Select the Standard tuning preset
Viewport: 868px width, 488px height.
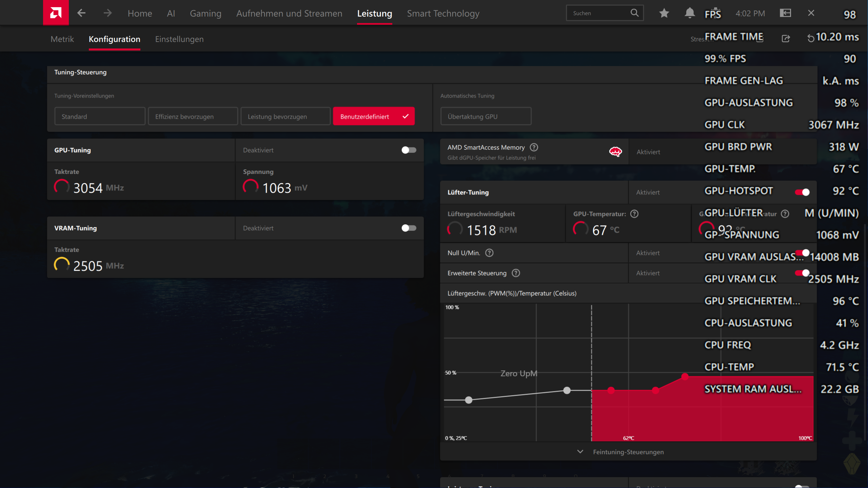point(100,116)
